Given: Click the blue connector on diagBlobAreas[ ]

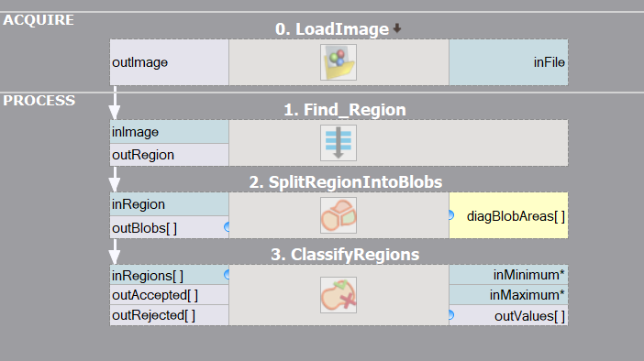Looking at the screenshot, I should coord(451,215).
